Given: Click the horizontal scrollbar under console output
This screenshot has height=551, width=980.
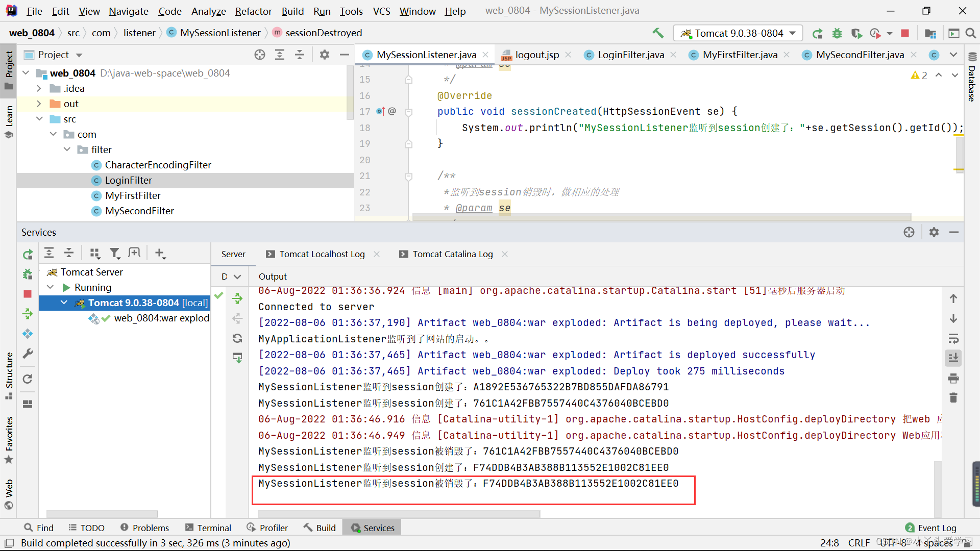Looking at the screenshot, I should [x=398, y=514].
